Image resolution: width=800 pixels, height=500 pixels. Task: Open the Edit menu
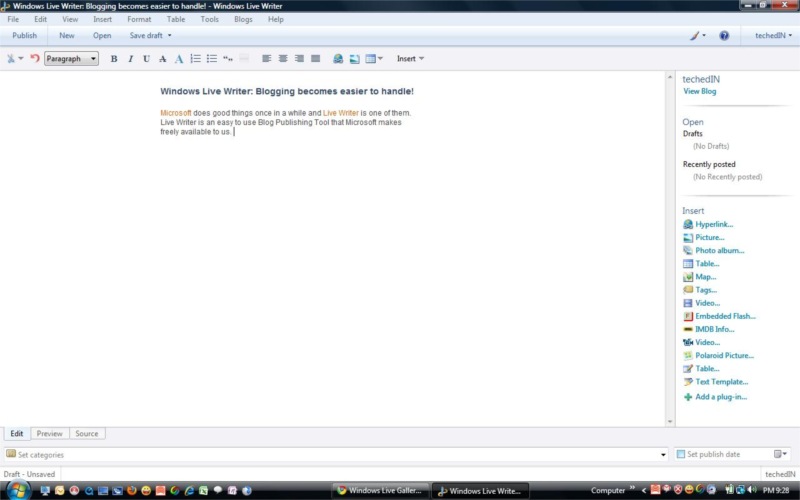pyautogui.click(x=40, y=19)
